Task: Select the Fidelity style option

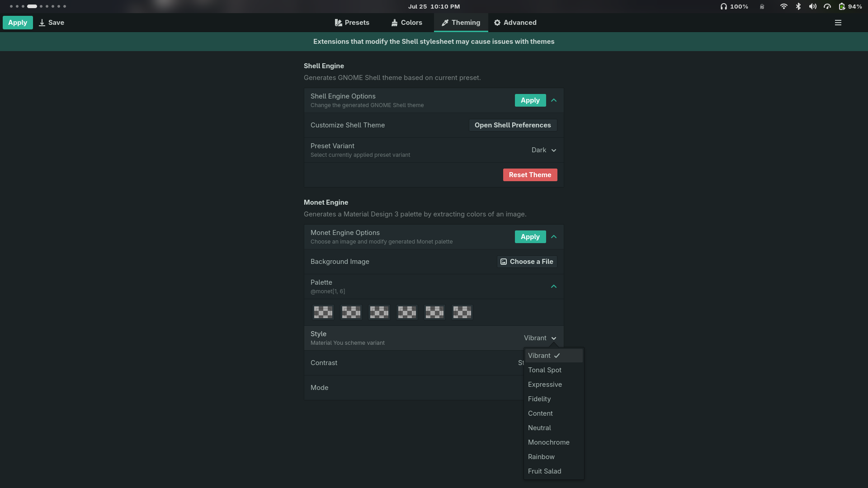Action: (x=554, y=399)
